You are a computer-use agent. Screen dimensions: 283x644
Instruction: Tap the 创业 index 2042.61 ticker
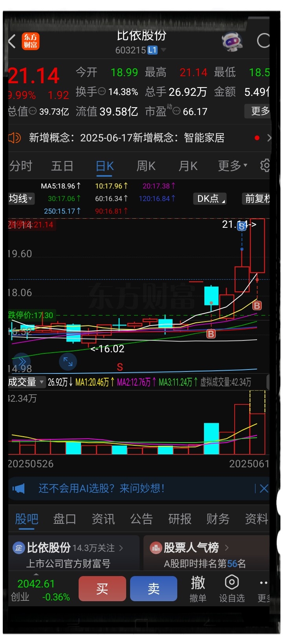click(x=40, y=590)
